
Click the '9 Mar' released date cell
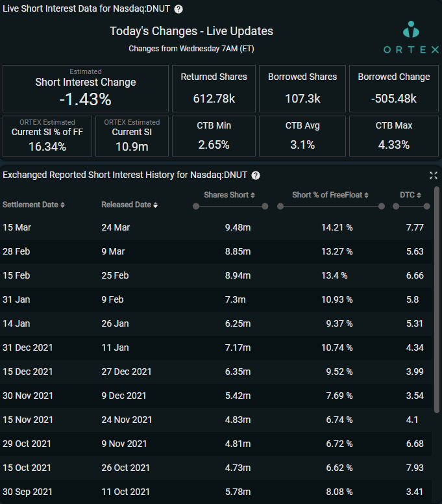113,252
